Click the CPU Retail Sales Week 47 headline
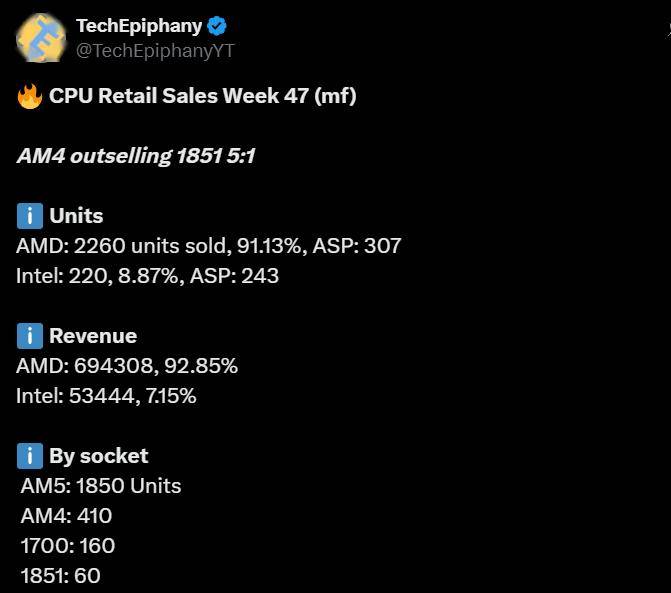The image size is (671, 593). pyautogui.click(x=202, y=96)
